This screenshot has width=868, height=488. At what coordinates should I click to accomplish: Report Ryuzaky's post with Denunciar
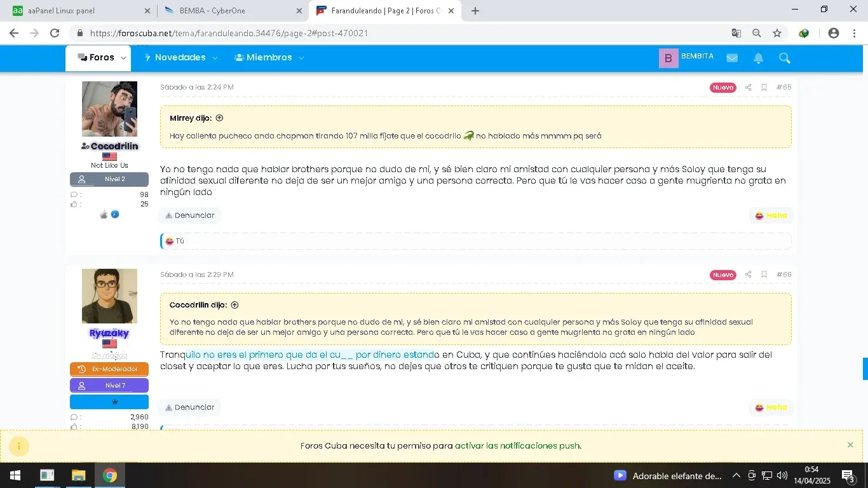pos(189,407)
